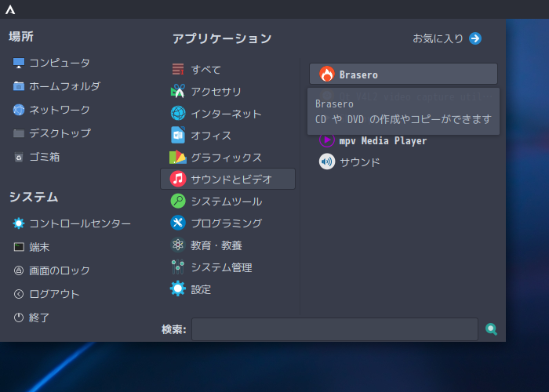The image size is (549, 392).
Task: Click デスクトップ place label
Action: click(60, 133)
